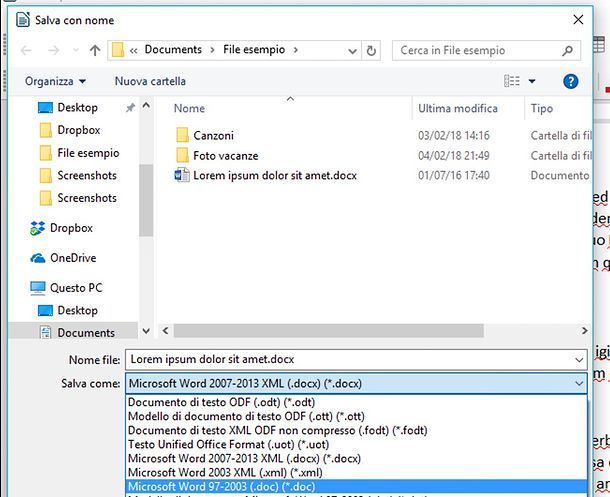Viewport: 610px width, 497px height.
Task: Sort files by the Nome column
Action: pyautogui.click(x=189, y=108)
